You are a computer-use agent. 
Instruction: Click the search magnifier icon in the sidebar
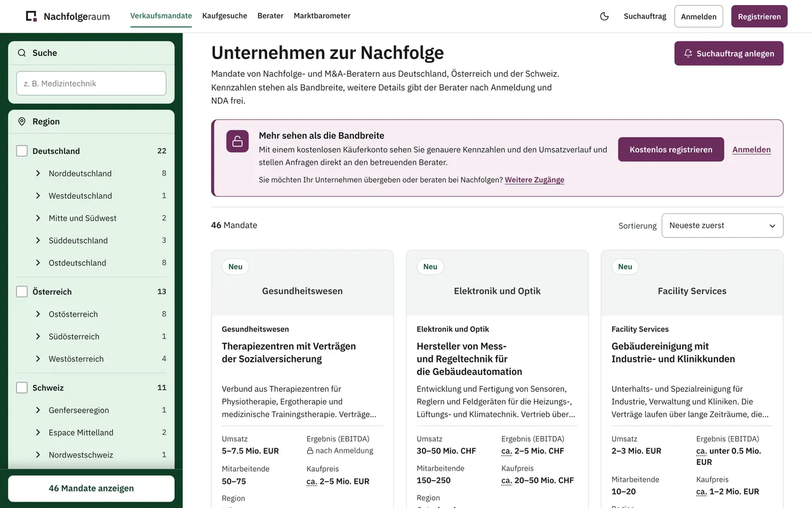point(22,53)
